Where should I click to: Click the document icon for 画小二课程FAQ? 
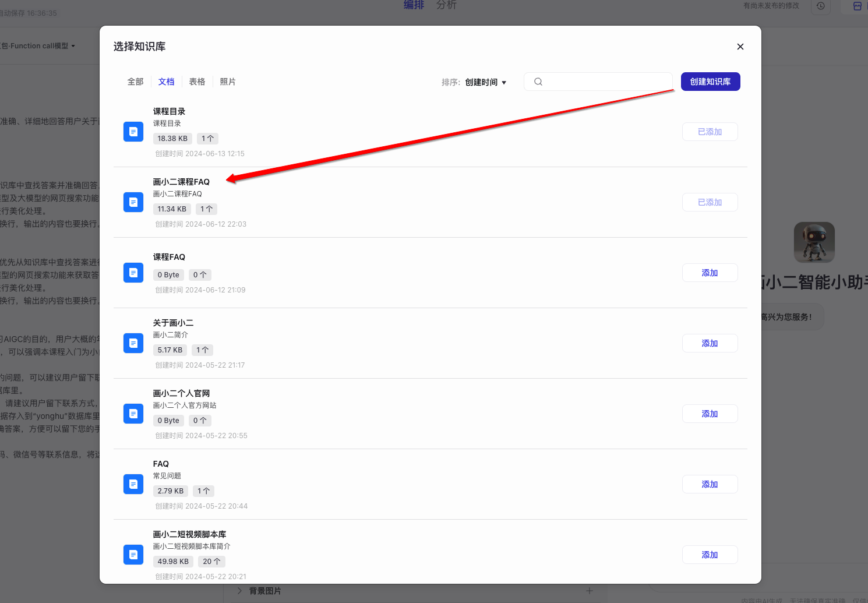(x=133, y=202)
